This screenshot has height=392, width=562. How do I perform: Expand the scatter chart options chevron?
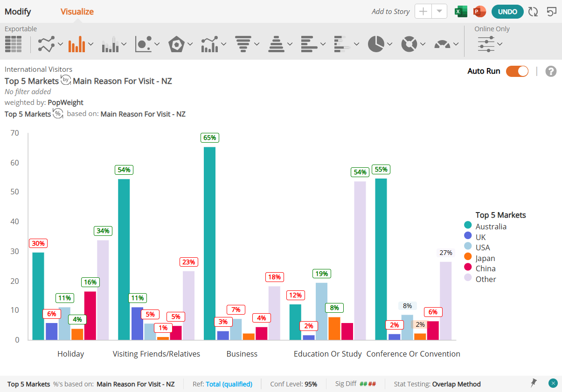tap(157, 44)
